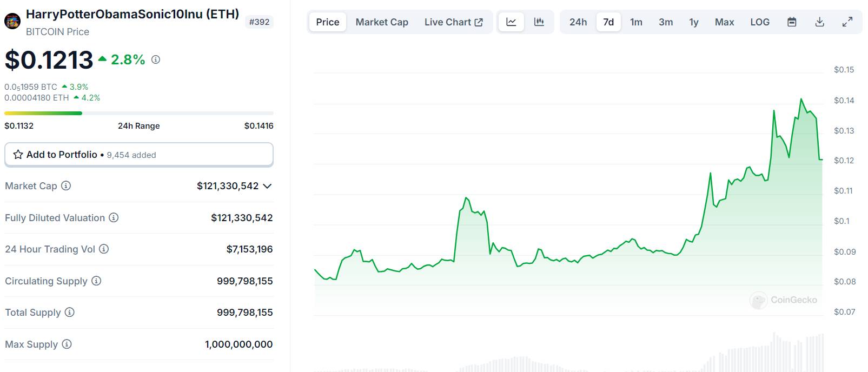Click the #392 rank badge
868x372 pixels.
pos(260,22)
